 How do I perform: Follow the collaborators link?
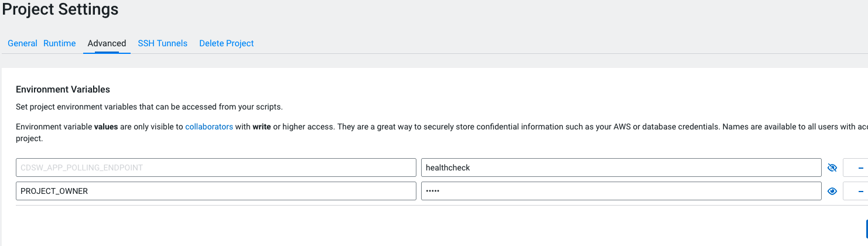point(209,127)
